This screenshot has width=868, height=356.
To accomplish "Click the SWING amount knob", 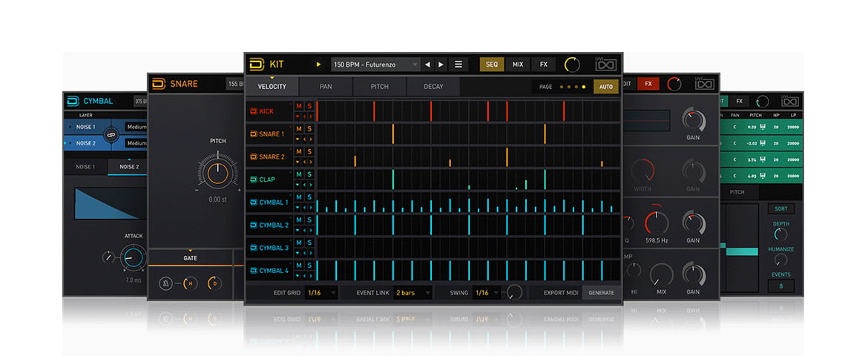I will coord(514,291).
